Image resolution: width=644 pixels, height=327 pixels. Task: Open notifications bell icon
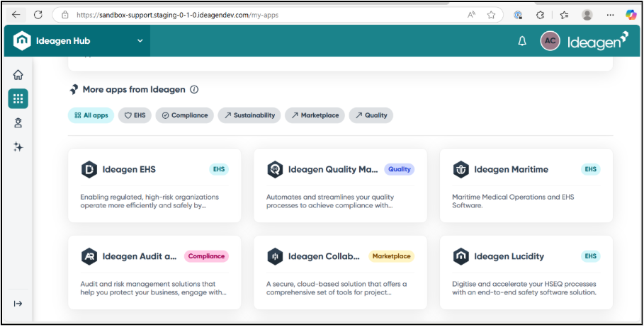coord(522,41)
